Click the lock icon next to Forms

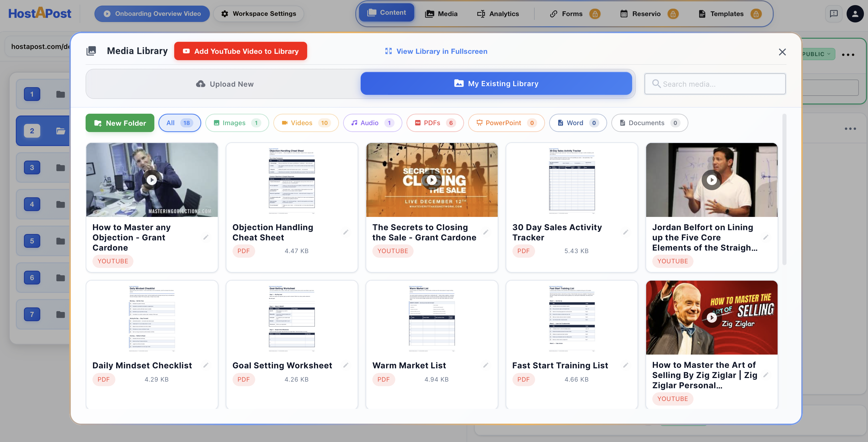click(x=595, y=14)
